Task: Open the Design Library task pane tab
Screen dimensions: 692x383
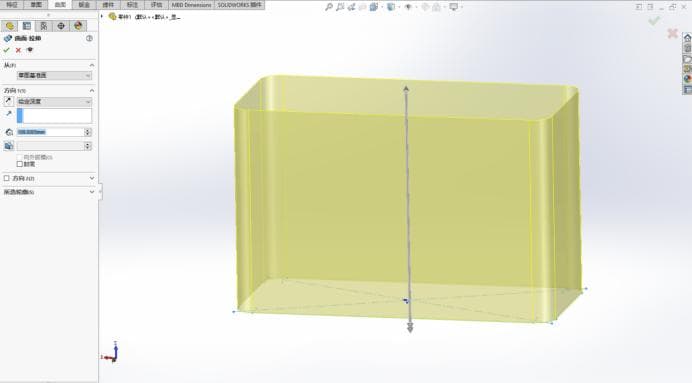Action: click(687, 48)
